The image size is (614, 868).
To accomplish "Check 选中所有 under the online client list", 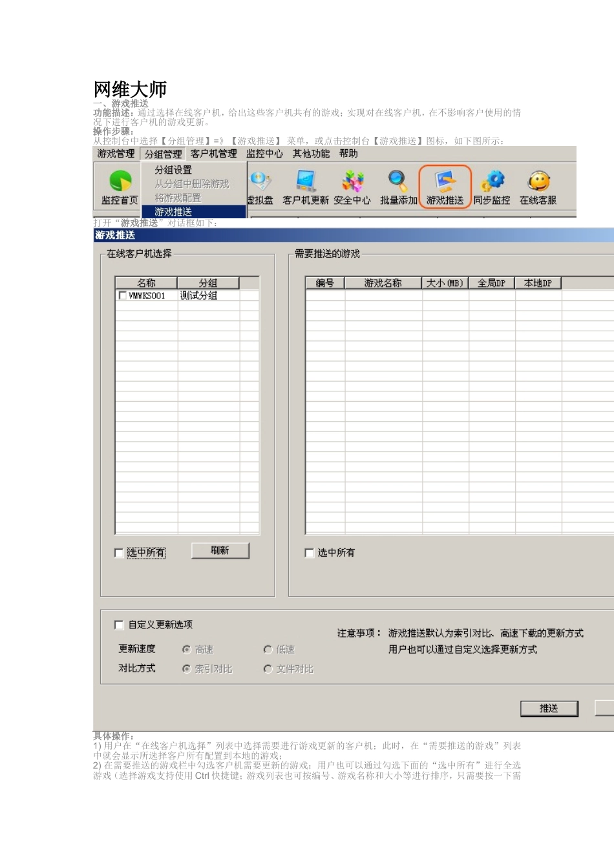I will pyautogui.click(x=119, y=553).
